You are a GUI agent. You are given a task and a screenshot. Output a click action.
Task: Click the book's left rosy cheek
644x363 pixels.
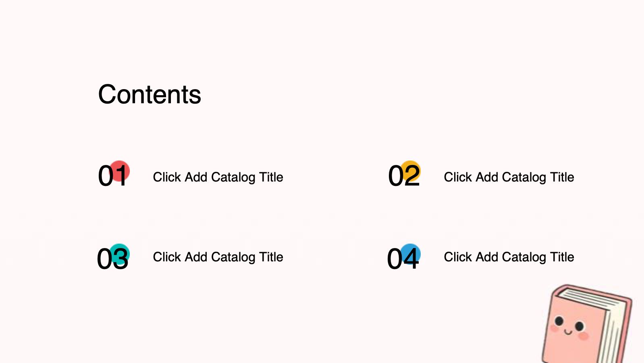[555, 329]
